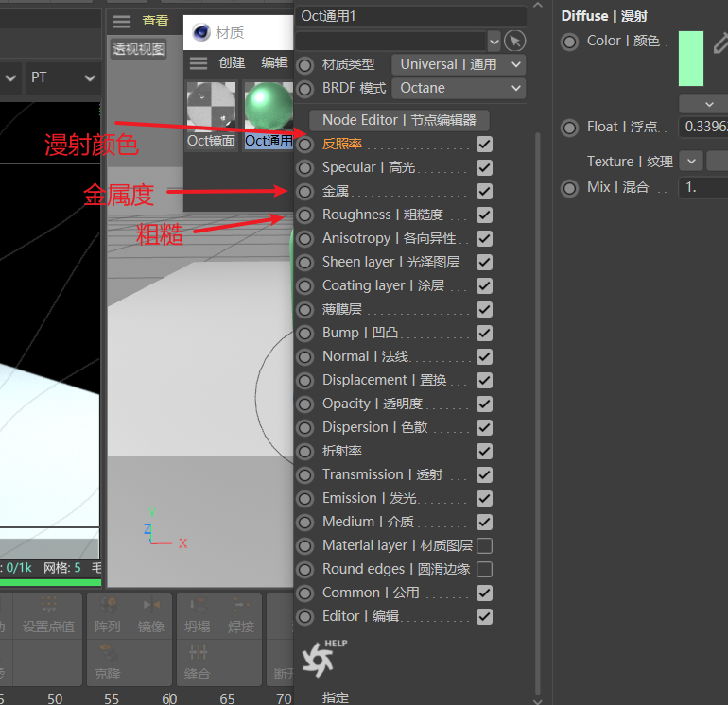Image resolution: width=728 pixels, height=705 pixels.
Task: Toggle the Sheen layer 光泽图层 checkbox
Action: 484,263
